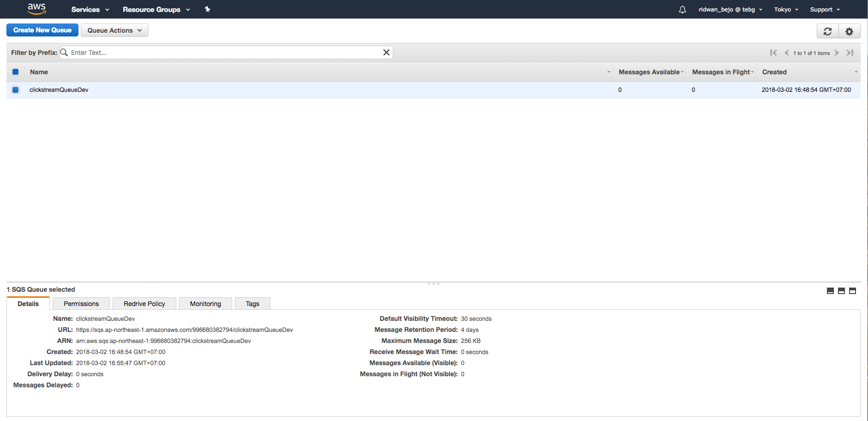This screenshot has height=421, width=868.
Task: Click the favorites pin icon in navbar
Action: [x=207, y=9]
